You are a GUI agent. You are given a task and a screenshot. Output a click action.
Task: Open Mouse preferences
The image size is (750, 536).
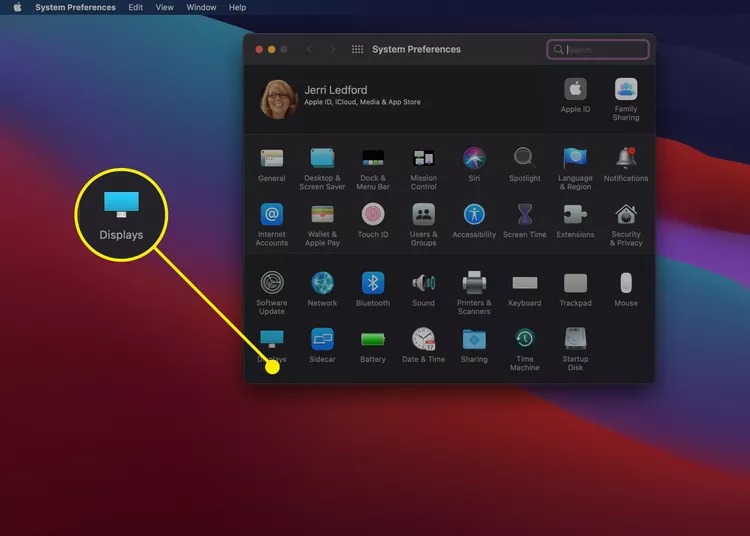pyautogui.click(x=626, y=289)
